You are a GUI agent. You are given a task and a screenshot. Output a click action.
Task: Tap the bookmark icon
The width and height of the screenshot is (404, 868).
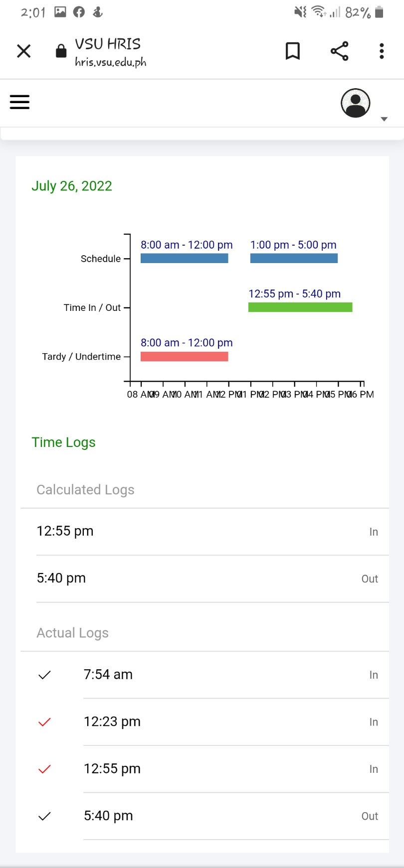293,51
